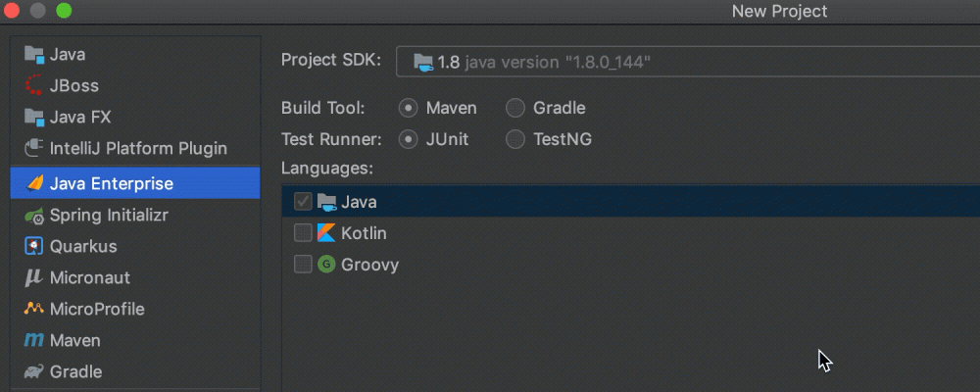Click the Java Enterprise icon in the sidebar
980x392 pixels.
35,183
